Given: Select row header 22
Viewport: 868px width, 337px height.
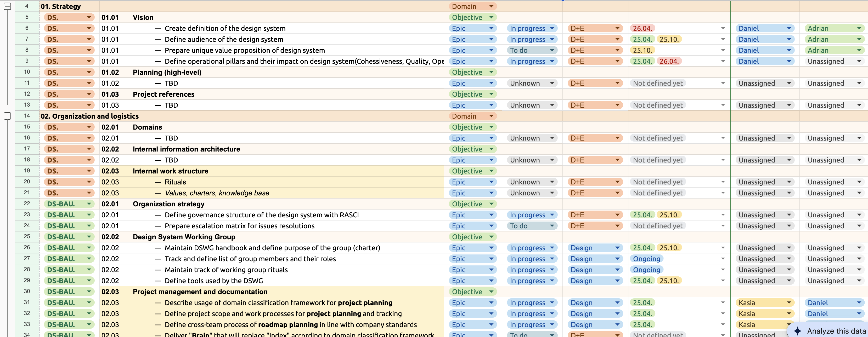Looking at the screenshot, I should (x=27, y=204).
